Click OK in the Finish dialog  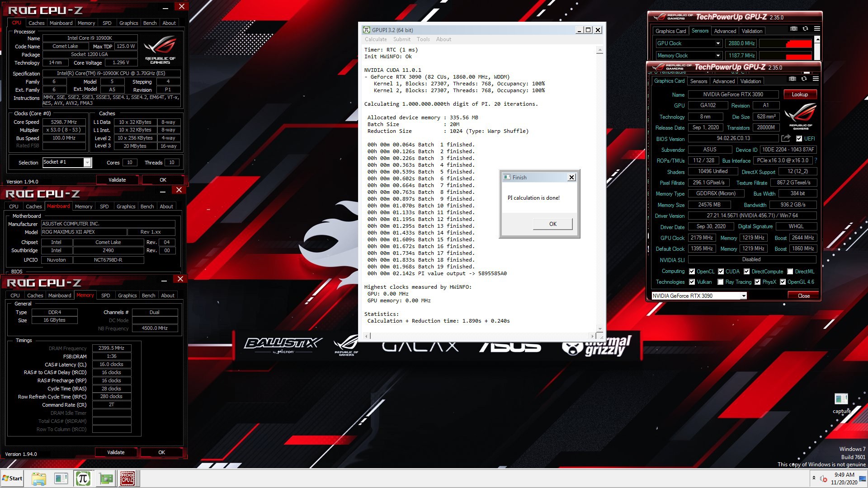pos(552,224)
